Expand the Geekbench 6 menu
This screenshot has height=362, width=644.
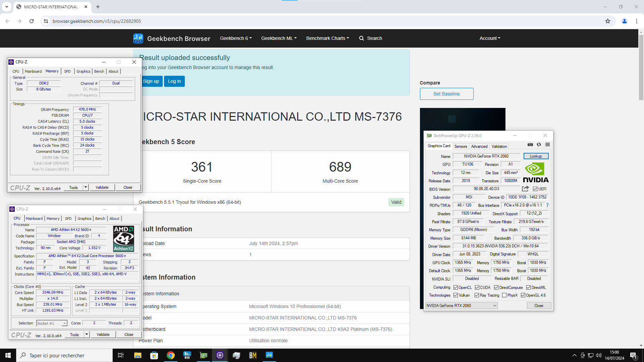236,38
